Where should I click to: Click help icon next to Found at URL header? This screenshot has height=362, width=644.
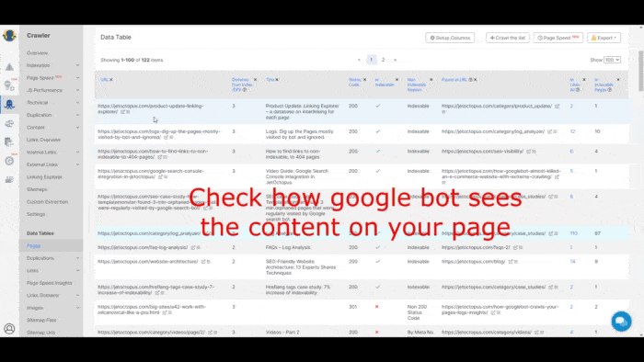point(470,80)
